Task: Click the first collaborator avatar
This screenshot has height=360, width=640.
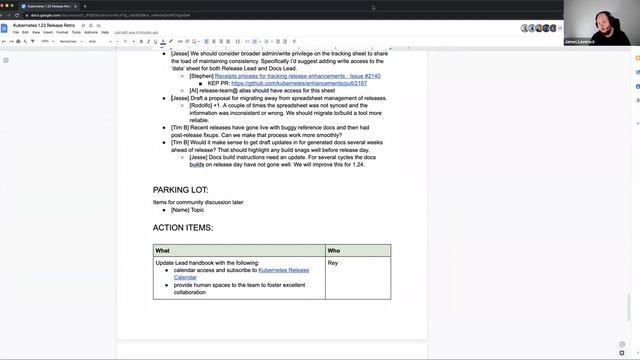Action: click(x=524, y=28)
